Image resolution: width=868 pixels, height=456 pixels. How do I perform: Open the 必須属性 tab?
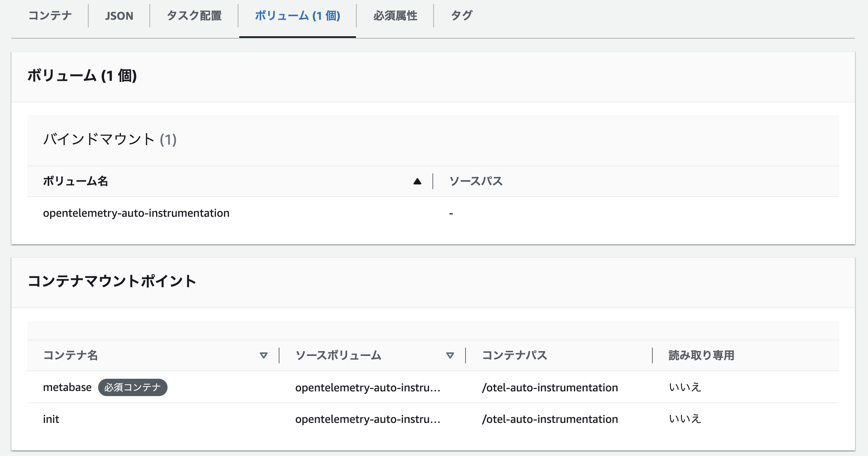tap(395, 15)
